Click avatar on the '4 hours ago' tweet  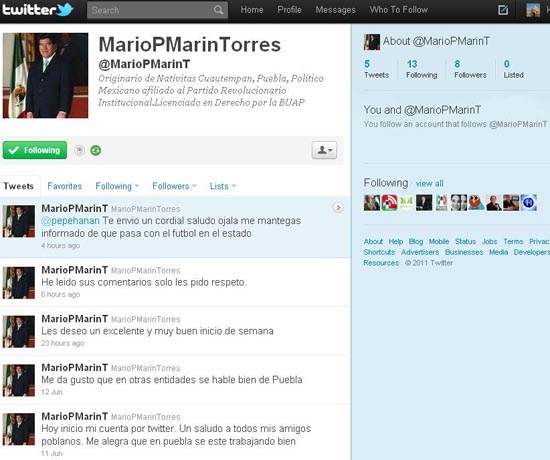pyautogui.click(x=19, y=221)
